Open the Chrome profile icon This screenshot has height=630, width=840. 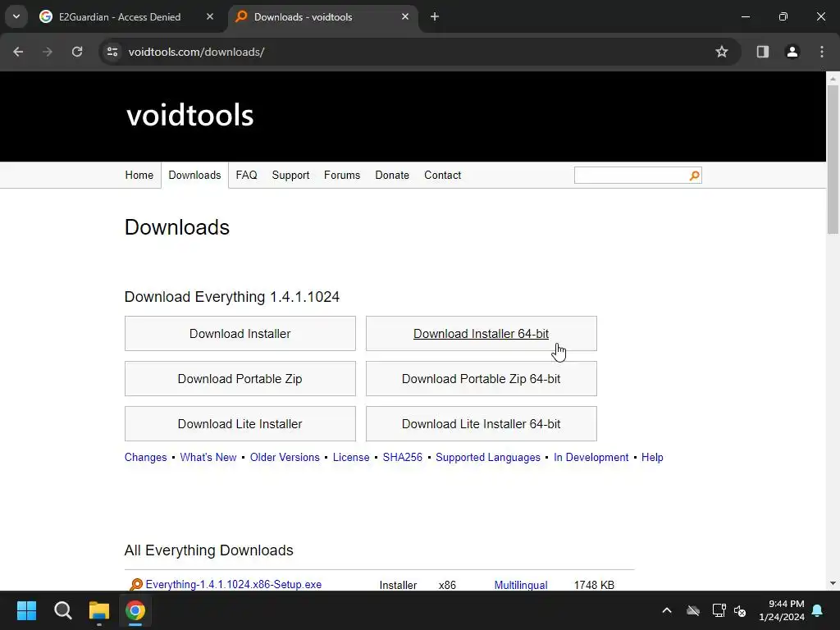[x=792, y=52]
